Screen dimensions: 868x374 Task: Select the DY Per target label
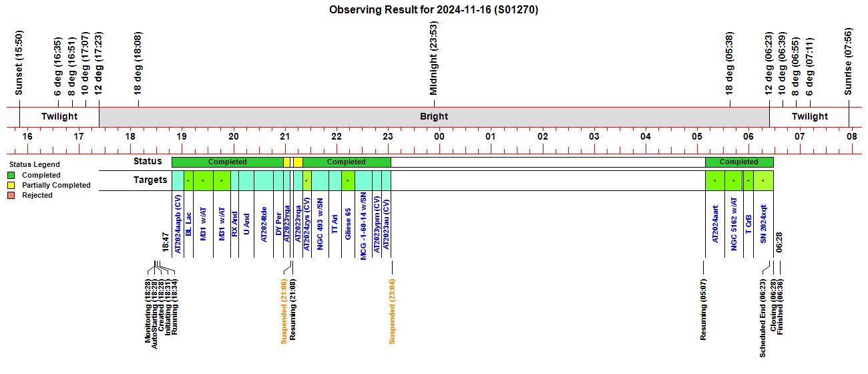(x=278, y=224)
